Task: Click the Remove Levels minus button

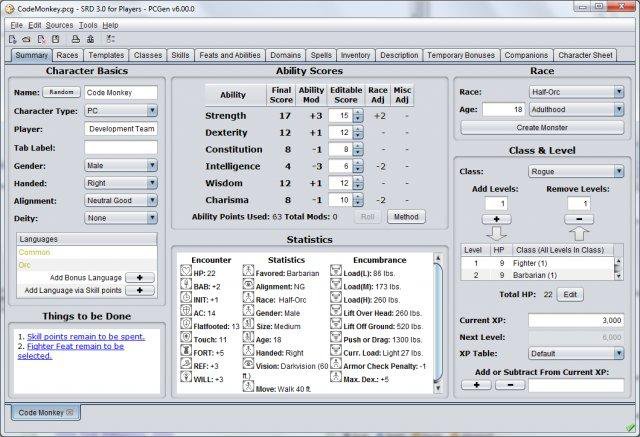Action: click(x=579, y=219)
